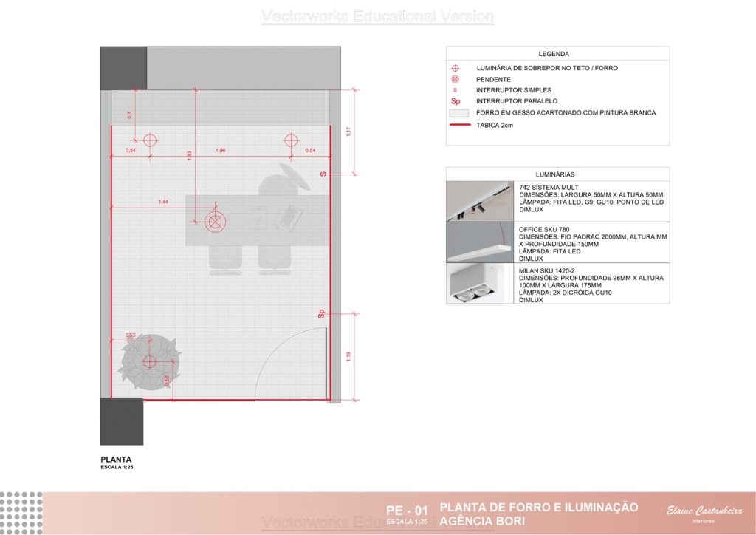Open the Milan SKU 1420-2 spotlight thumbnail

pyautogui.click(x=480, y=283)
